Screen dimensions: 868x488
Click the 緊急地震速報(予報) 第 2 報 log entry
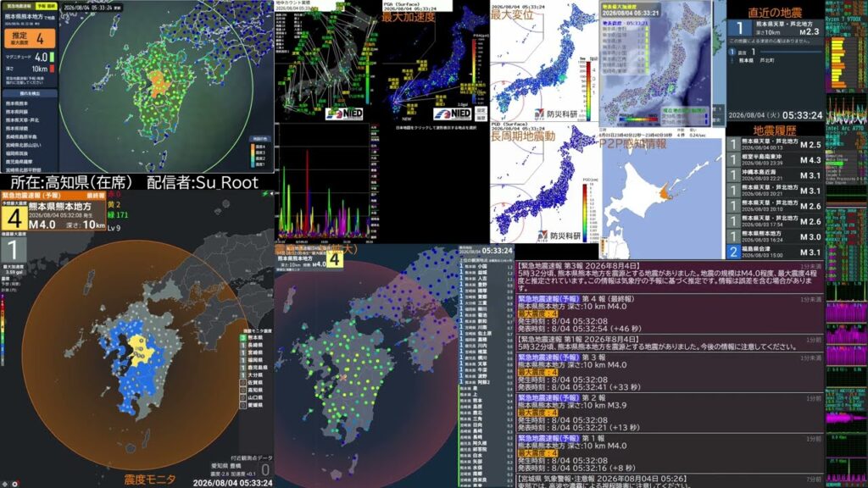click(x=670, y=413)
